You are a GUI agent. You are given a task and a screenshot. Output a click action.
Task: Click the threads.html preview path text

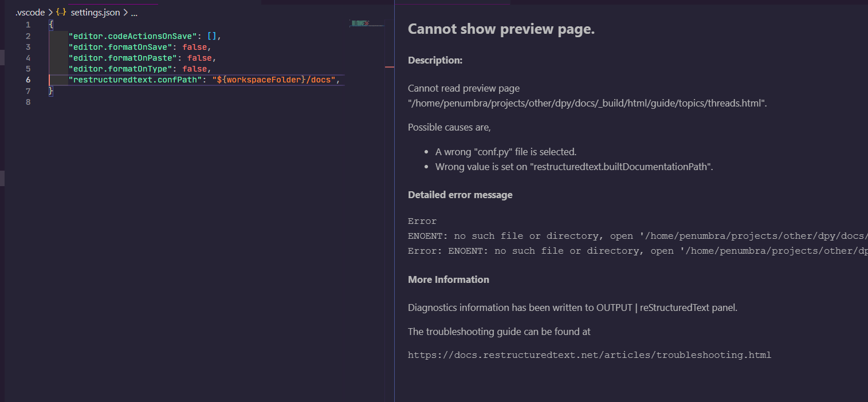(x=587, y=103)
